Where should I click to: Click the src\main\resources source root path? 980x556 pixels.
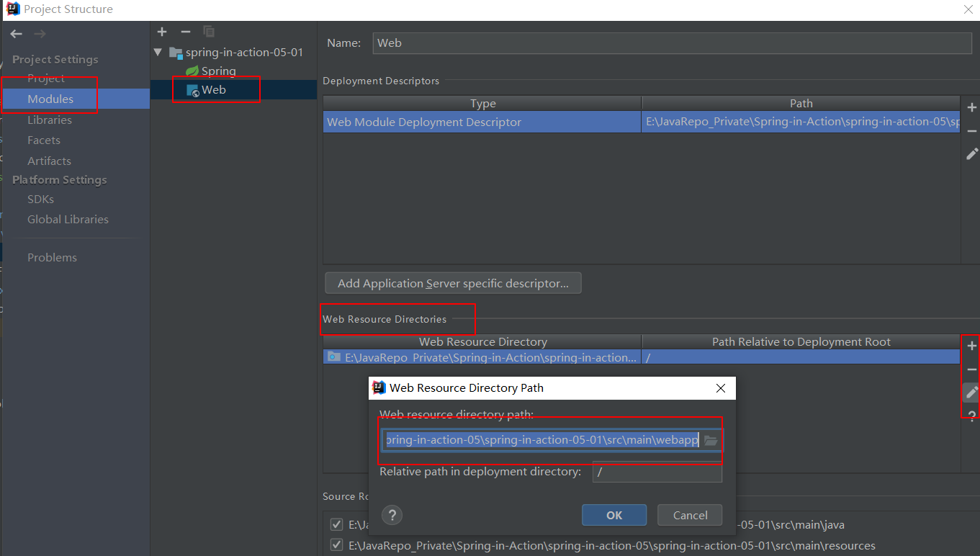(612, 545)
